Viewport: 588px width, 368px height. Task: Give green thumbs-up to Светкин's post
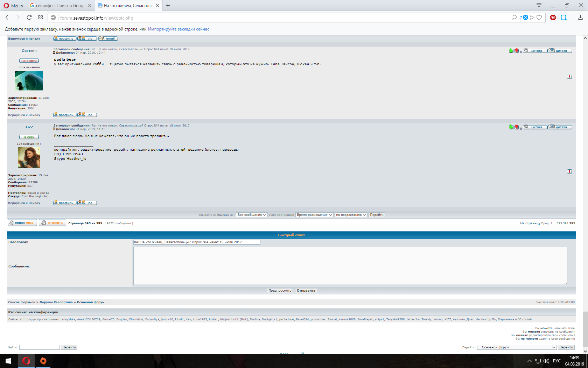[x=511, y=51]
